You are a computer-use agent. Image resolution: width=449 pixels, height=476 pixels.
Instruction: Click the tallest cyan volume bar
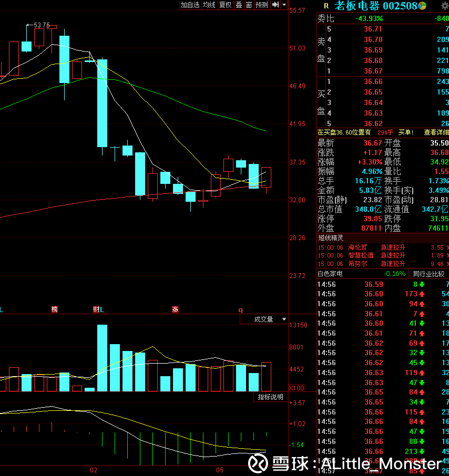coord(102,358)
